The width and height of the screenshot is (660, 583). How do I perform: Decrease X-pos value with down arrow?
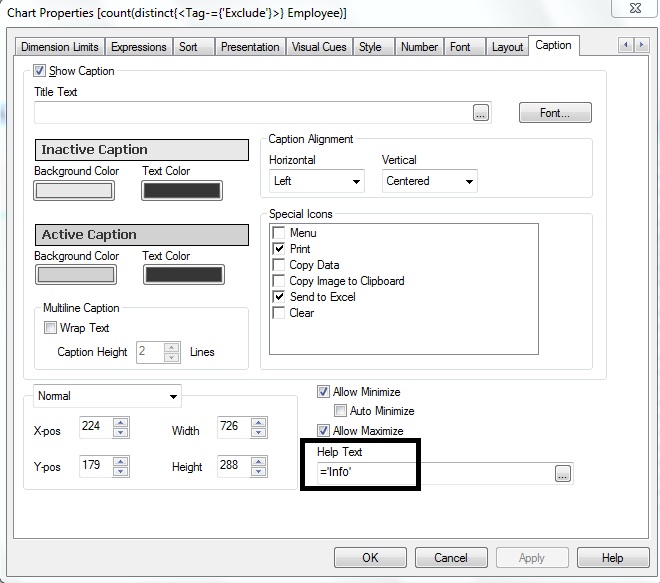[121, 432]
